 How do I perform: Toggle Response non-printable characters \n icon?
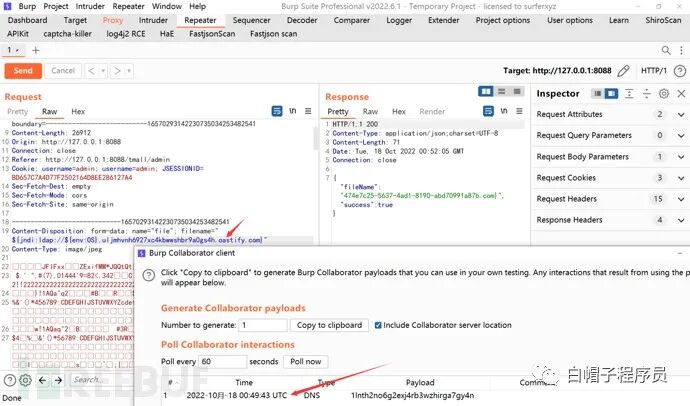tap(504, 111)
